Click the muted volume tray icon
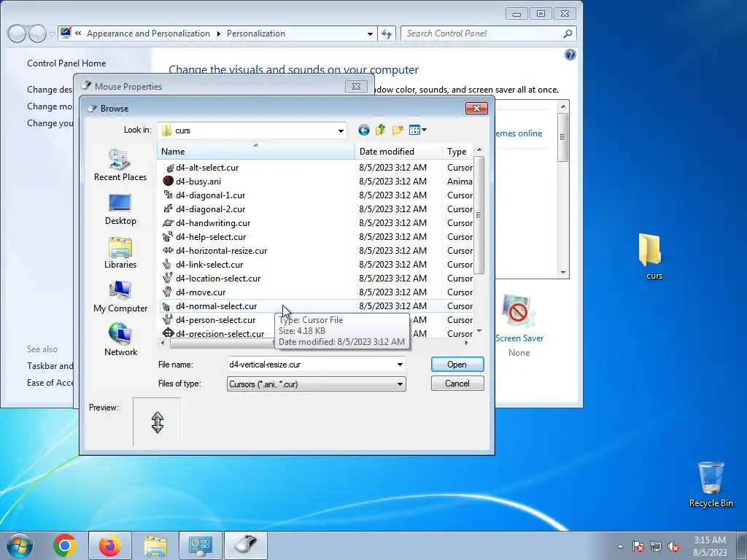This screenshot has width=747, height=560. pos(673,547)
